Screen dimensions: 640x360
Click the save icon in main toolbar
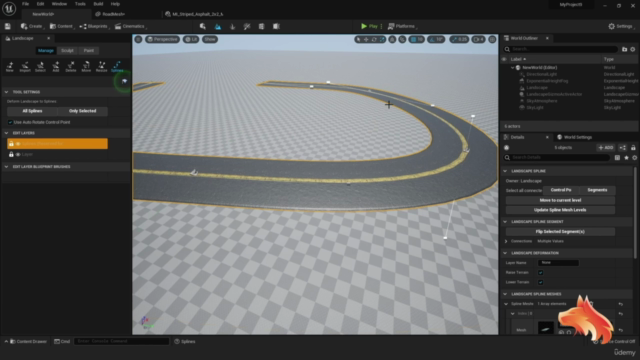(7, 26)
